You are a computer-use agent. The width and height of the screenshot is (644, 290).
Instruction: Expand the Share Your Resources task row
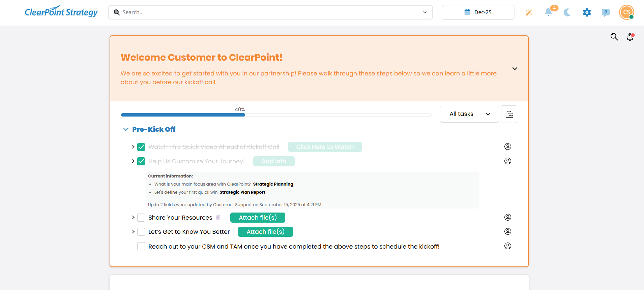tap(133, 218)
